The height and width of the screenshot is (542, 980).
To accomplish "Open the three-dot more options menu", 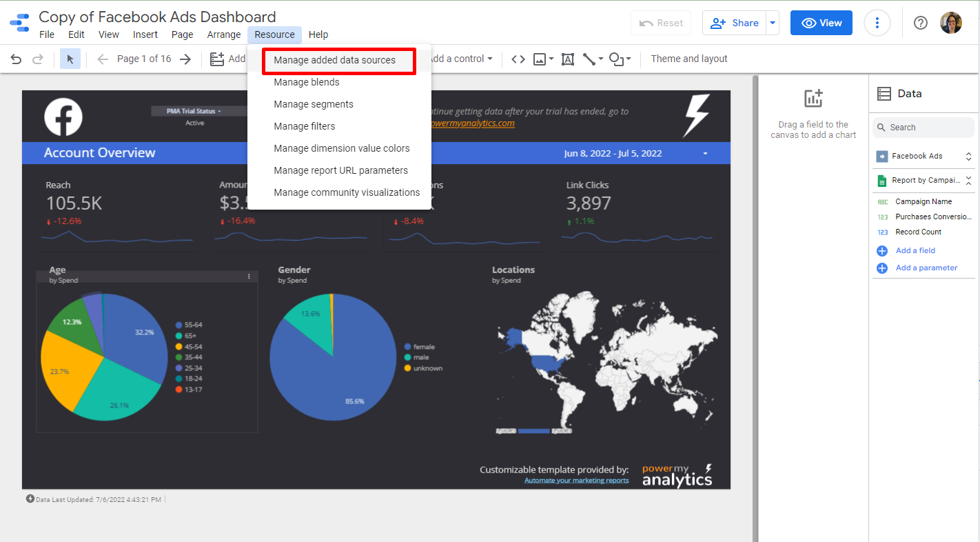I will coord(877,23).
